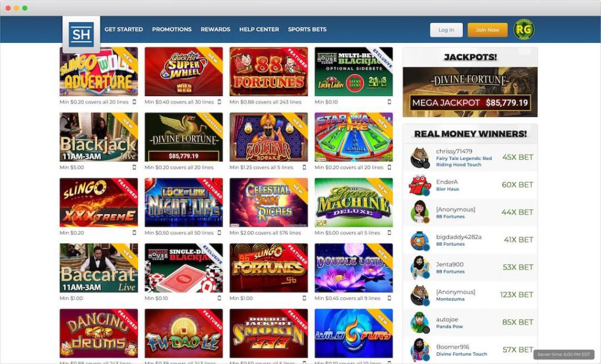The image size is (601, 364).
Task: Open Divine Fortune Mega Jackpot banner
Action: coord(470,92)
